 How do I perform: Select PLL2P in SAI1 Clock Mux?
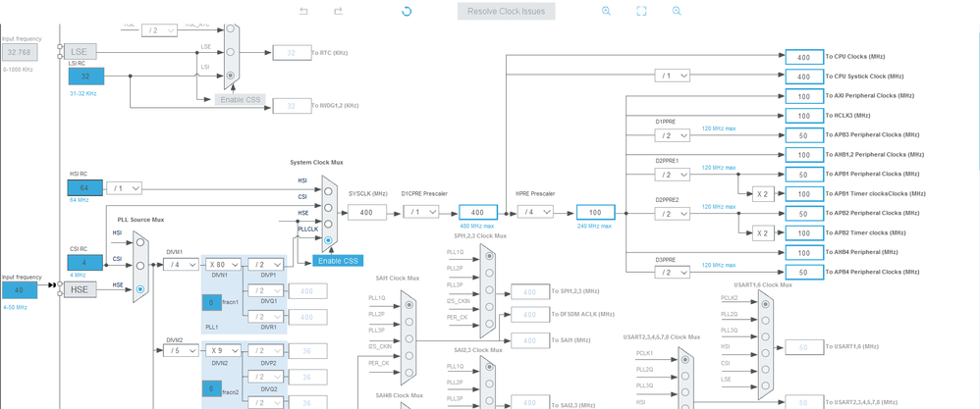408,321
